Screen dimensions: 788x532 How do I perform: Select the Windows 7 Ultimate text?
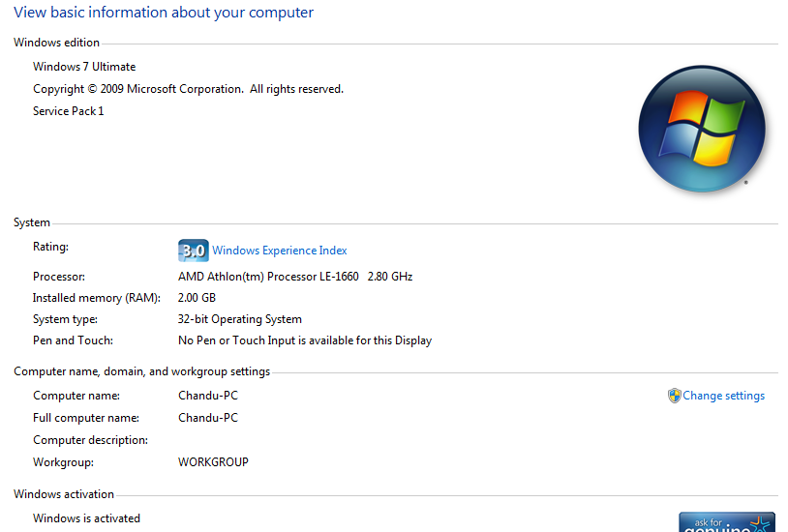(84, 67)
